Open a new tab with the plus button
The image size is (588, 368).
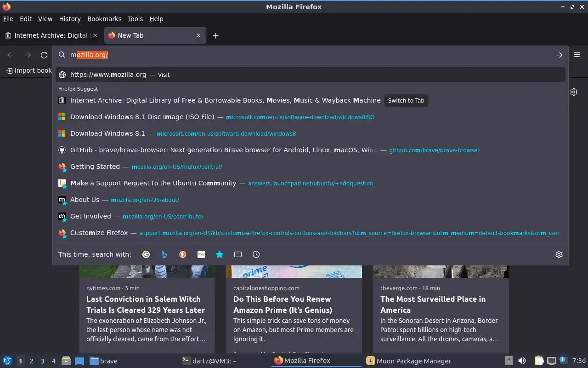click(215, 35)
